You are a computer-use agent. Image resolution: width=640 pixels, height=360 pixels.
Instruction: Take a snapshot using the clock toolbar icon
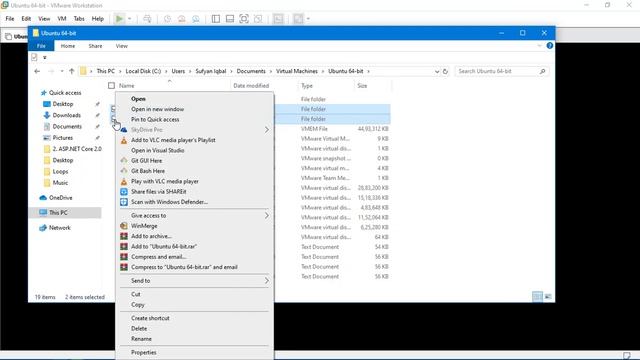167,19
